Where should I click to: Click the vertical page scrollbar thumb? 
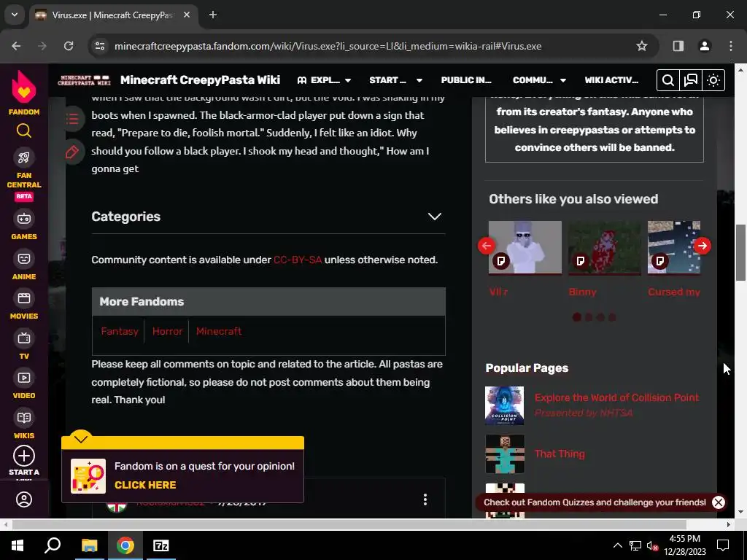point(740,252)
